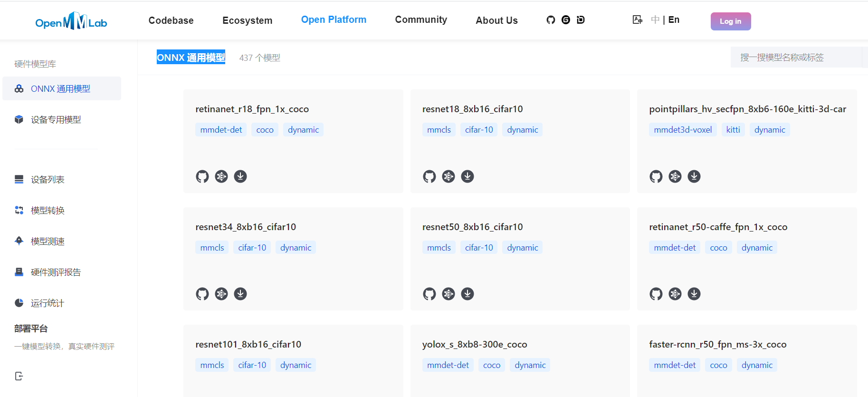Click mmcls tag on resnet50_8xb16_cifar10
868x397 pixels.
point(439,247)
